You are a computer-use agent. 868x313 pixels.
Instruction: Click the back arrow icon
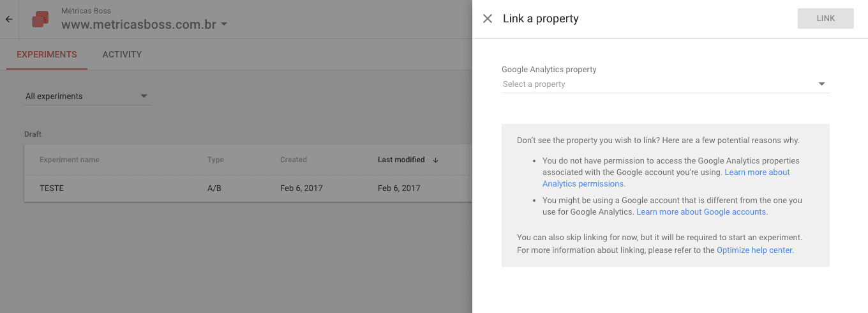9,19
